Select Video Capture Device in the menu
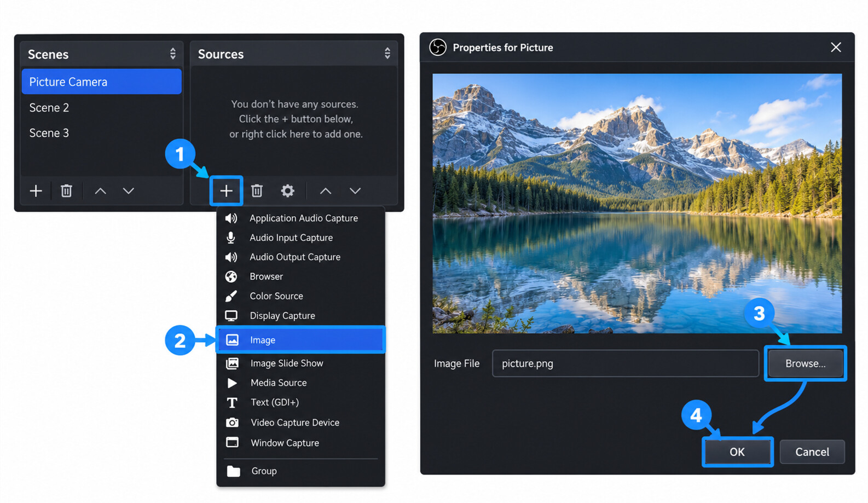868x503 pixels. coord(300,423)
